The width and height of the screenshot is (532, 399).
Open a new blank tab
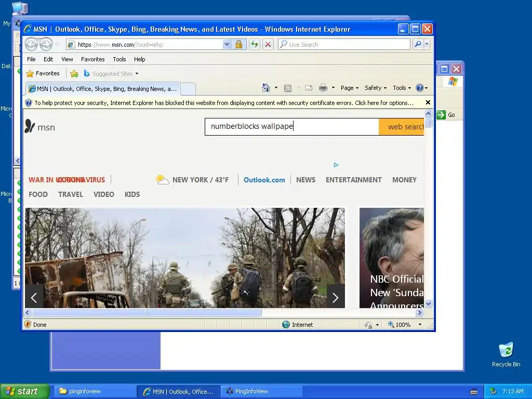(x=188, y=89)
